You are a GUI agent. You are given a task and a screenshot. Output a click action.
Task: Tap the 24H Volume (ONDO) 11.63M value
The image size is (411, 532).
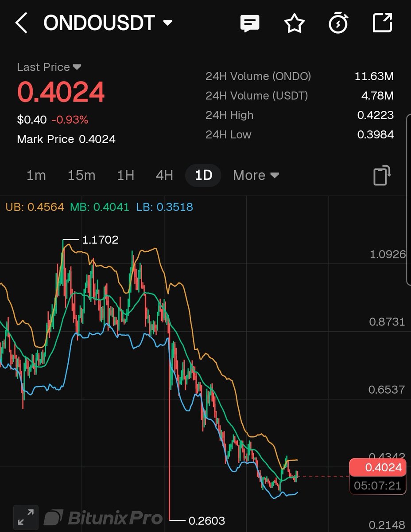point(374,76)
